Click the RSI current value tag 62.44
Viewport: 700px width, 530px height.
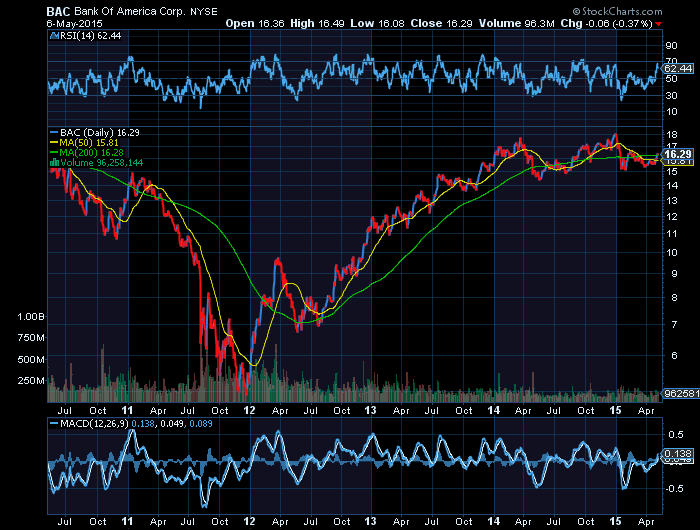point(678,68)
